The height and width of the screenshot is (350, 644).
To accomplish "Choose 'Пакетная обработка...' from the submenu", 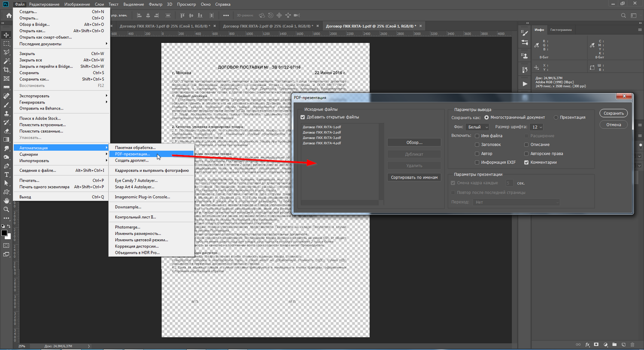I will [135, 147].
